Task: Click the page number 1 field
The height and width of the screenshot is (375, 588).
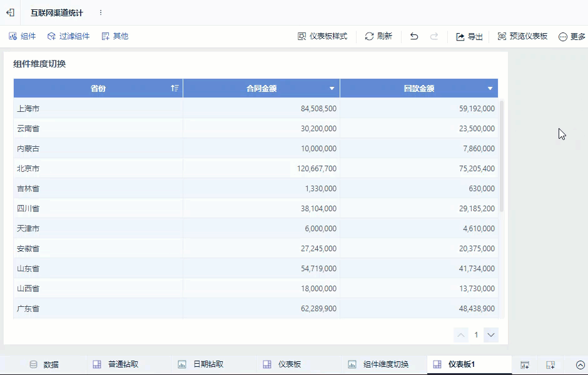Action: [476, 335]
